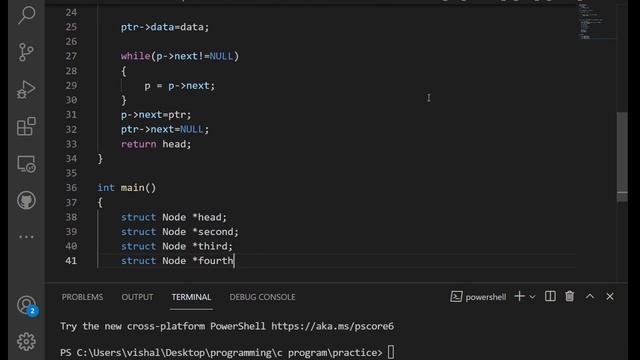Open the Manage gear menu
The image size is (640, 360).
[27, 342]
